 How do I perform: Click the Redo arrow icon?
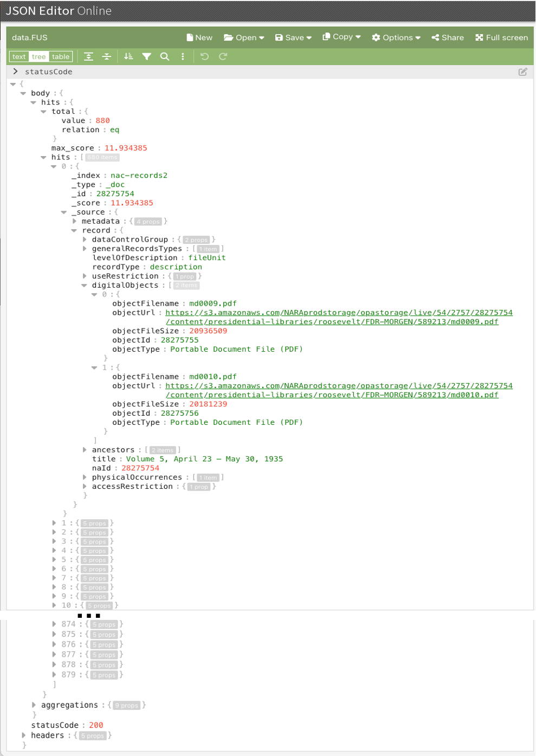pos(223,56)
